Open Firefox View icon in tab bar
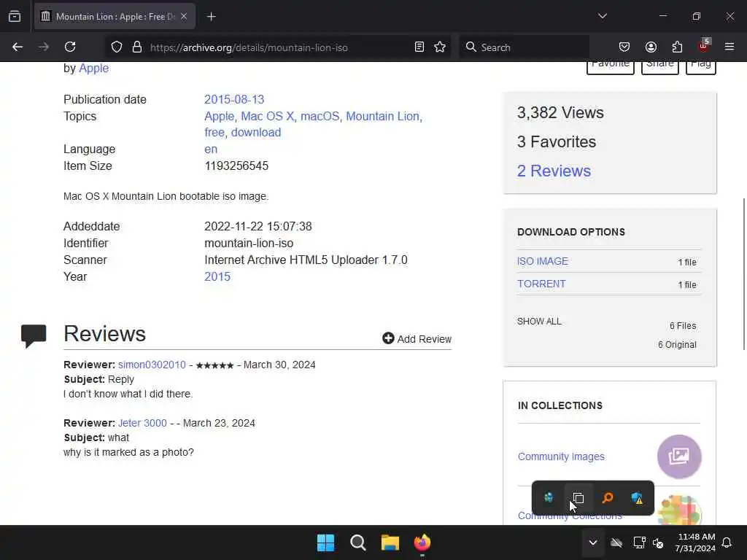The height and width of the screenshot is (560, 747). coord(15,16)
